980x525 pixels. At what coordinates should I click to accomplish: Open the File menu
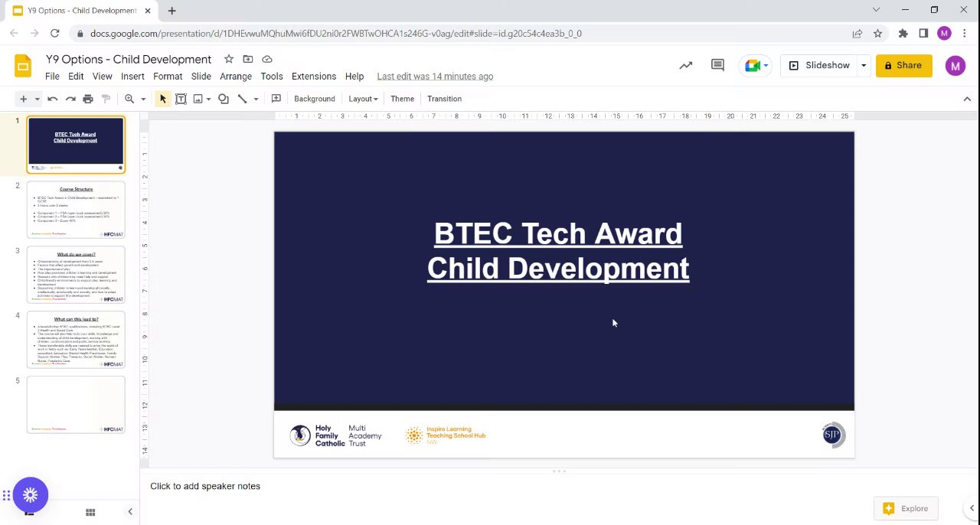(52, 77)
